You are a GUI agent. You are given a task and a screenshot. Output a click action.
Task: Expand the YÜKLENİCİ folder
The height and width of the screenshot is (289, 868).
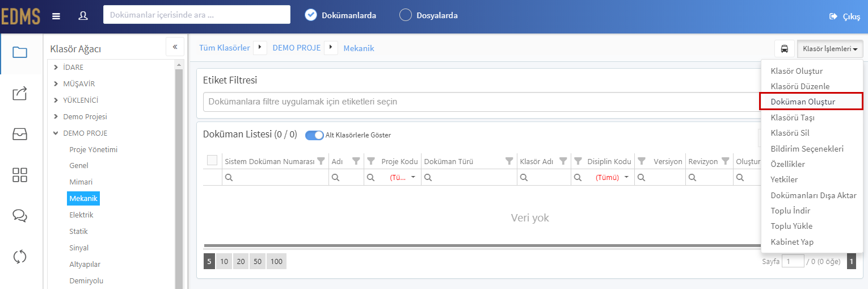tap(56, 100)
